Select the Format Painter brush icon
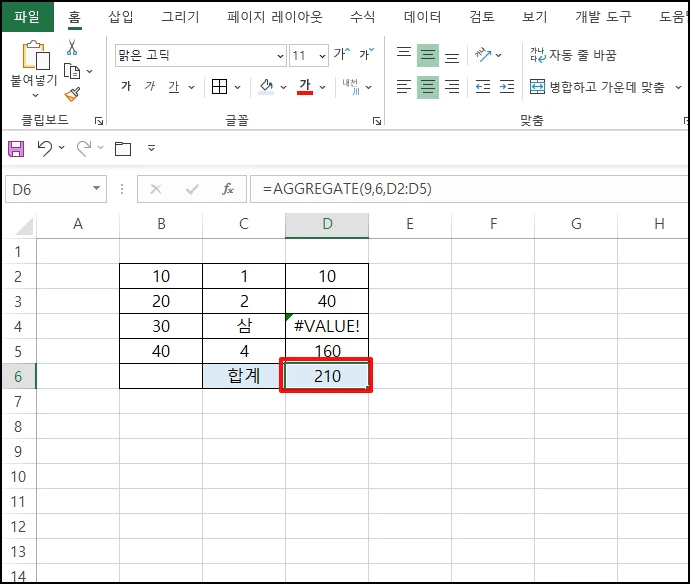 (72, 94)
